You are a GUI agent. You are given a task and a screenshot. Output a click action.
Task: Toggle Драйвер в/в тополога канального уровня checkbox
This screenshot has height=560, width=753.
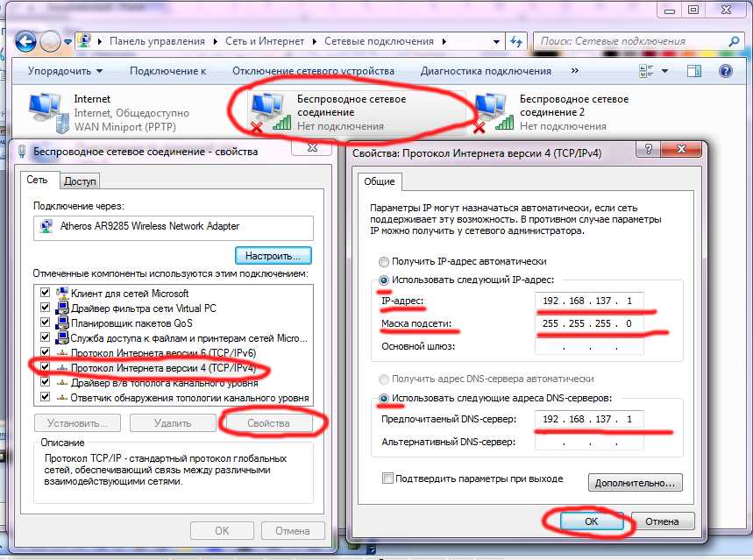[45, 382]
